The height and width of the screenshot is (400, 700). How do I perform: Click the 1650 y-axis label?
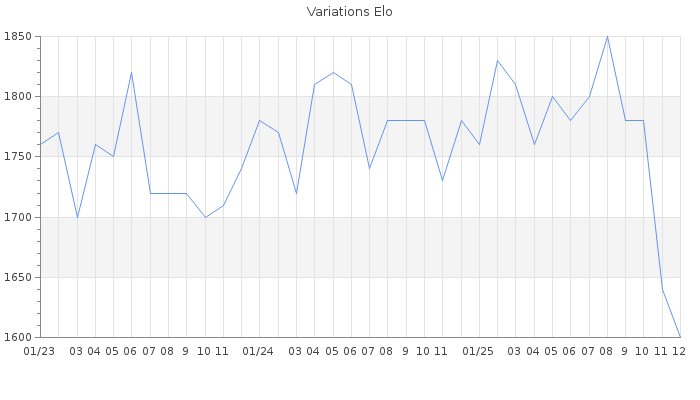pyautogui.click(x=18, y=277)
